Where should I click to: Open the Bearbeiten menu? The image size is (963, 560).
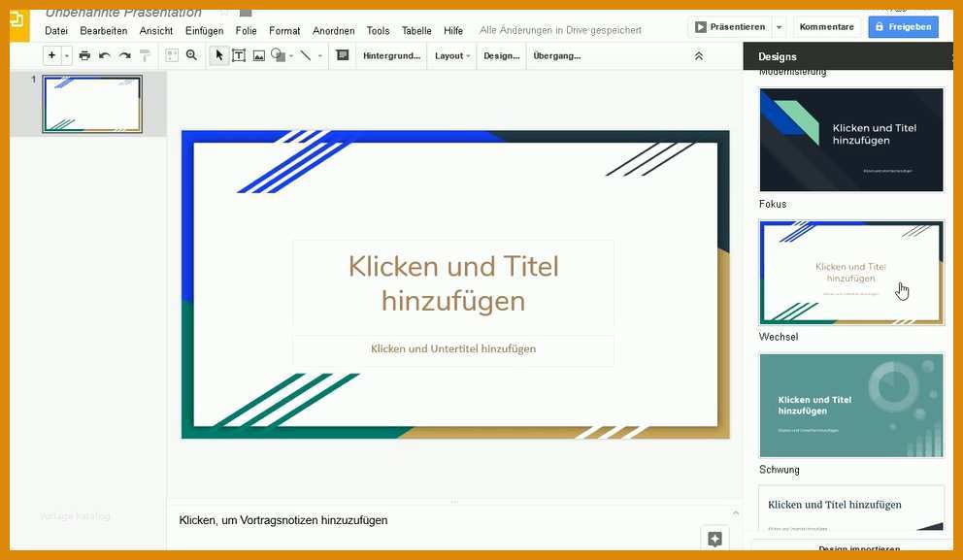pyautogui.click(x=104, y=31)
